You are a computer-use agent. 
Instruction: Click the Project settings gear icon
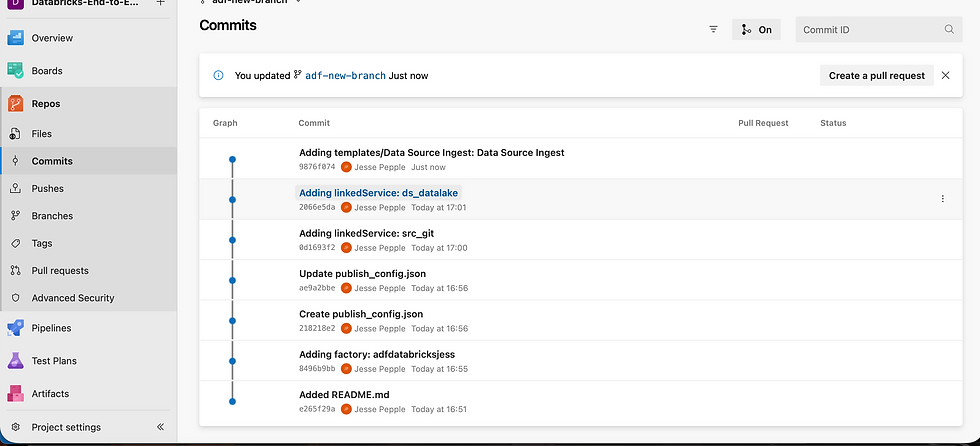15,427
